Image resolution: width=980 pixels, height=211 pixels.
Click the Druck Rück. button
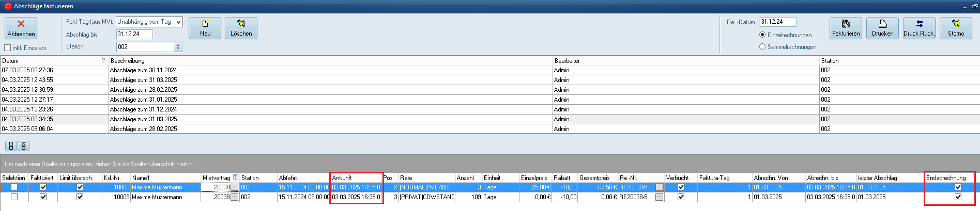(x=919, y=28)
